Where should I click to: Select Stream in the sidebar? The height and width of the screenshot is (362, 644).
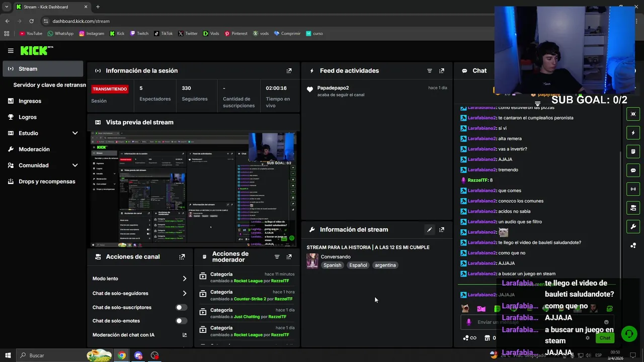point(43,69)
